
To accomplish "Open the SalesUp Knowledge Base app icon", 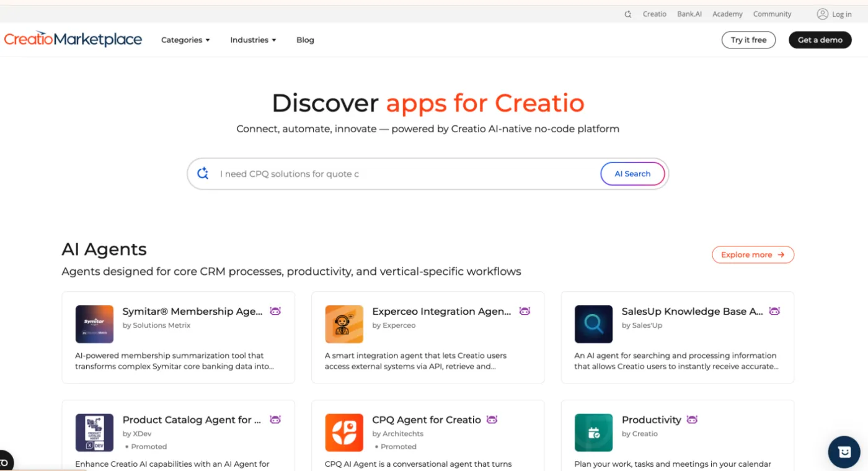I will [x=593, y=324].
